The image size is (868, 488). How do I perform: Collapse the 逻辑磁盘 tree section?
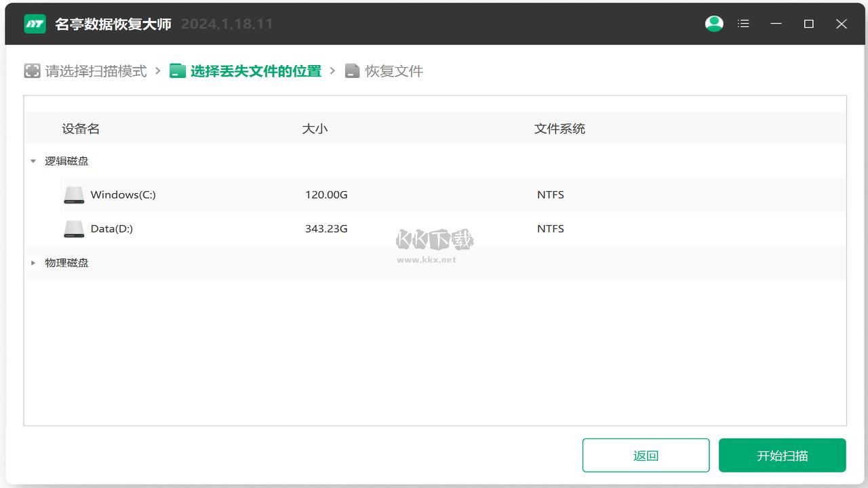[x=33, y=161]
